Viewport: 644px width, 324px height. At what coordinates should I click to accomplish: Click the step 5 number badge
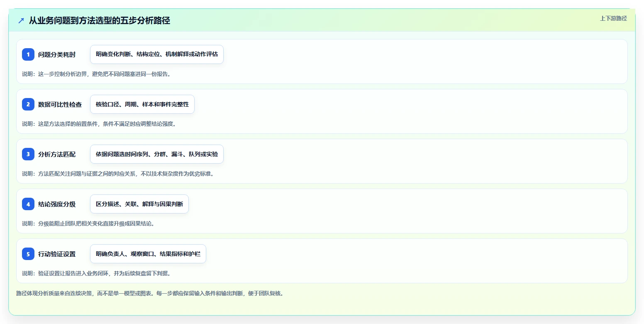coord(28,254)
